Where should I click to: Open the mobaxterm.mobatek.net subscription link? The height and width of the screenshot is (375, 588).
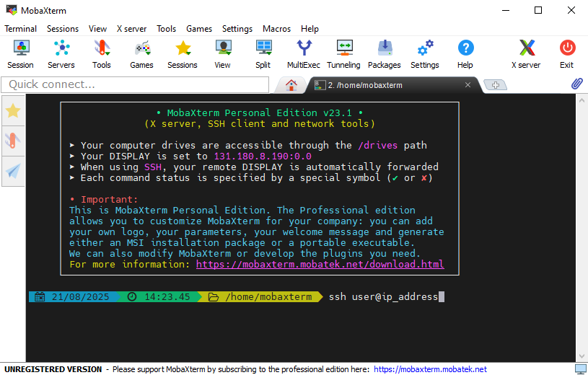tap(430, 369)
